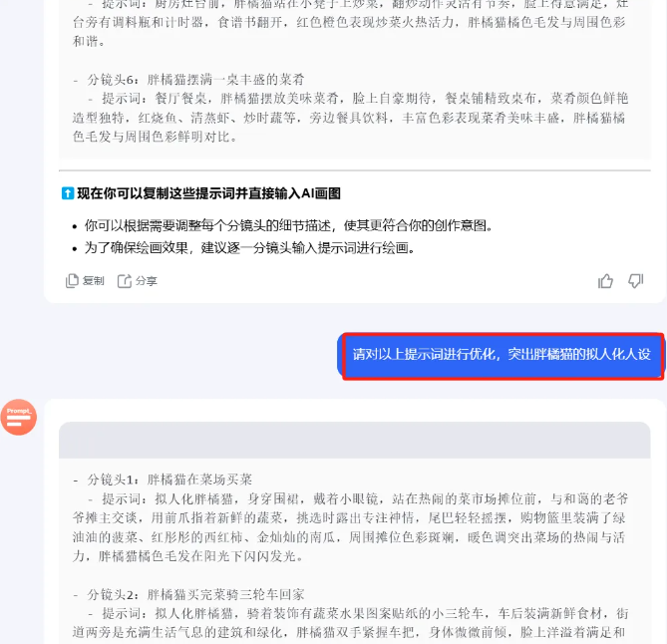Click the 复制 text label
This screenshot has height=644, width=667.
93,281
